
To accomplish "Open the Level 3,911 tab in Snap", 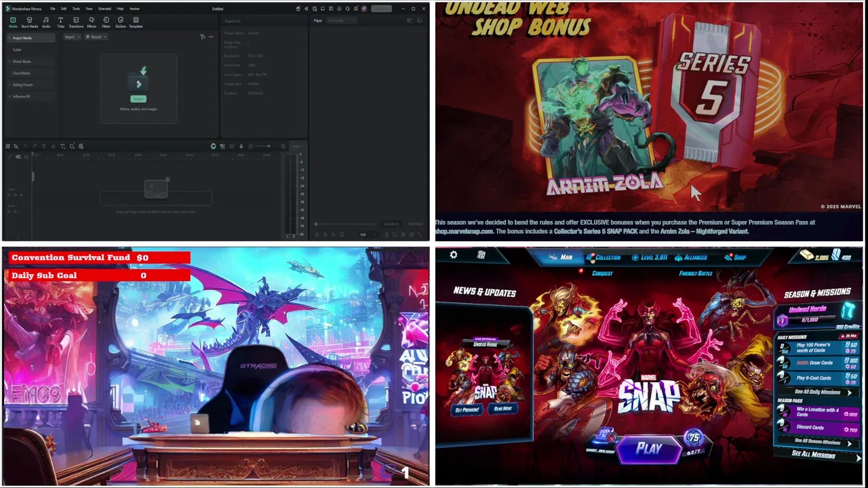I will pos(650,258).
